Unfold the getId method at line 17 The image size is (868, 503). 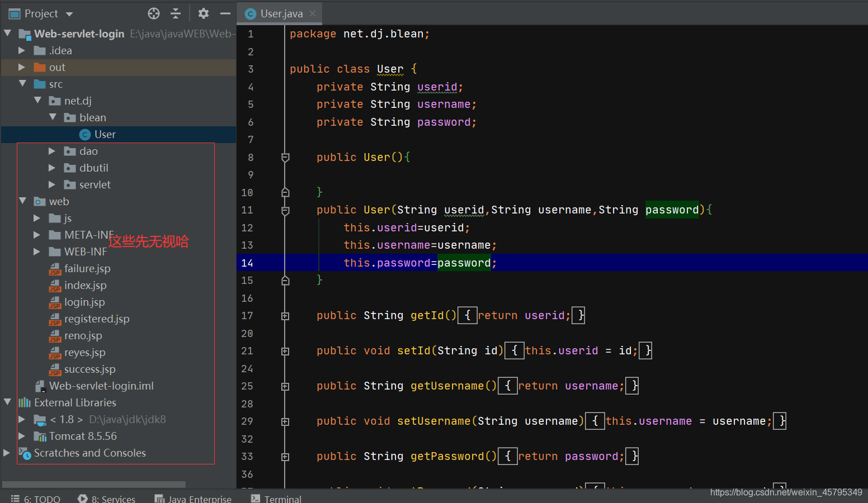pos(285,316)
